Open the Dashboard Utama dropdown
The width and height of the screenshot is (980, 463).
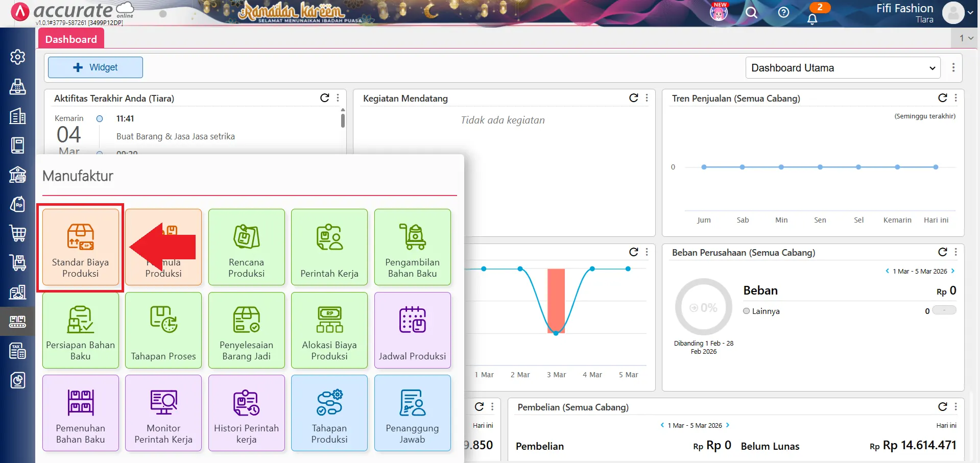point(842,67)
